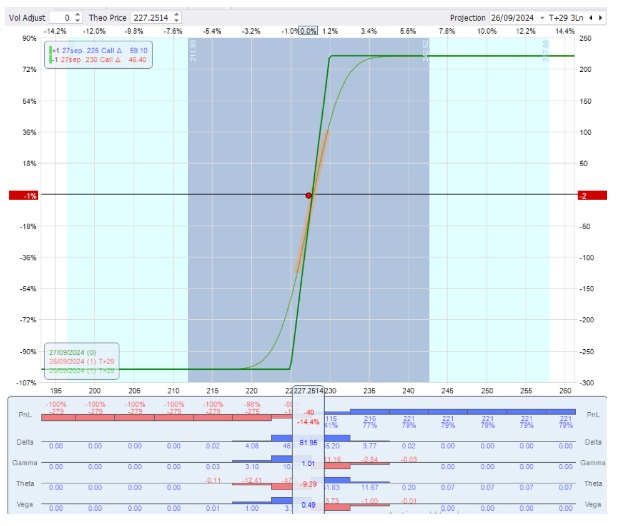Click the 0.0% marker on percent axis
The width and height of the screenshot is (618, 526).
coord(308,31)
